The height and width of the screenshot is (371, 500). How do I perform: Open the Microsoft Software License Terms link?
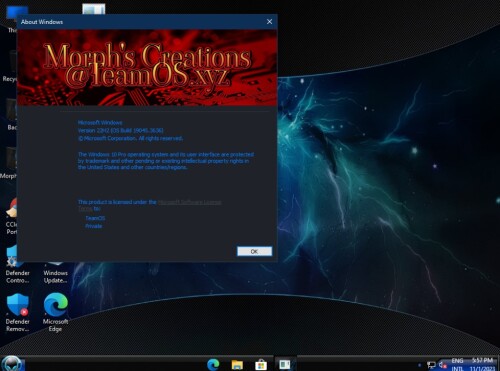pos(189,202)
